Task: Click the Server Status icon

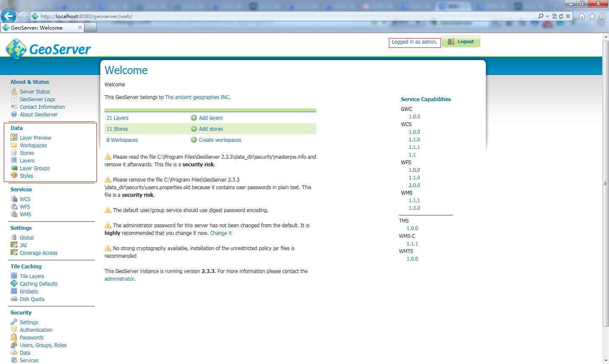Action: pyautogui.click(x=14, y=91)
